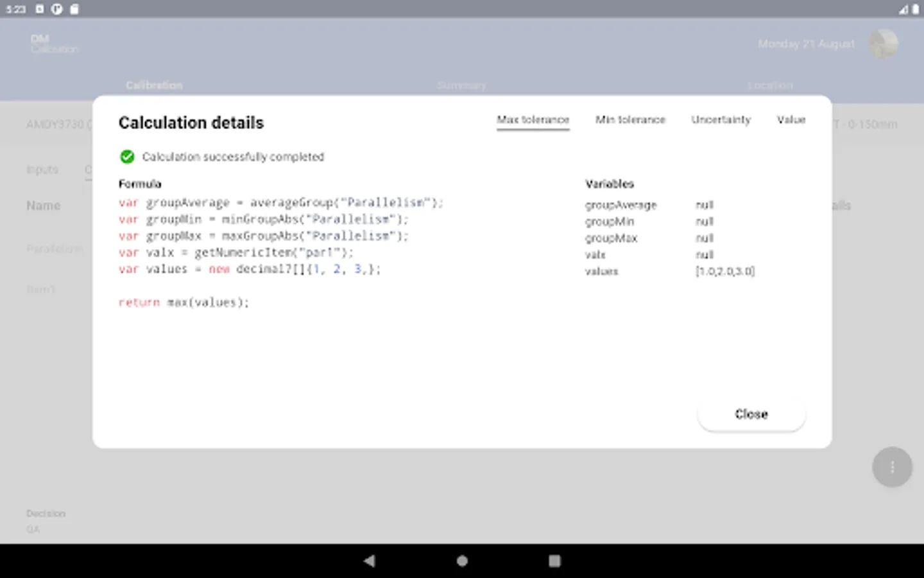Click the green calculation success checkmark icon
Image resolution: width=924 pixels, height=578 pixels.
pos(127,157)
